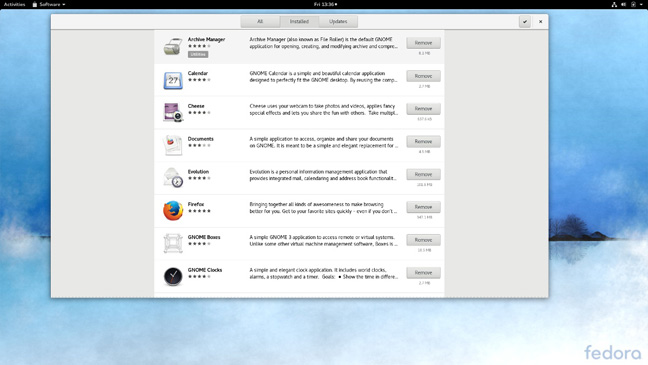Click the Firefox title text
Screen dimensions: 648x365
point(196,204)
